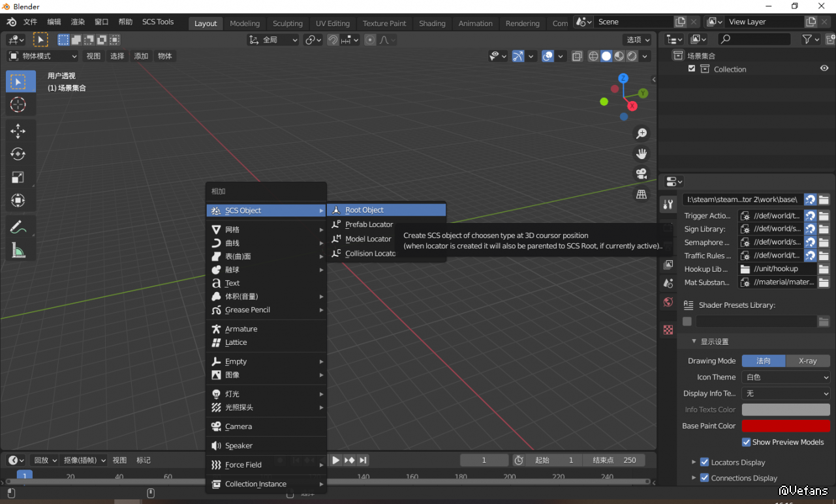The width and height of the screenshot is (836, 504).
Task: Toggle Show Preview Models checkbox
Action: click(746, 442)
